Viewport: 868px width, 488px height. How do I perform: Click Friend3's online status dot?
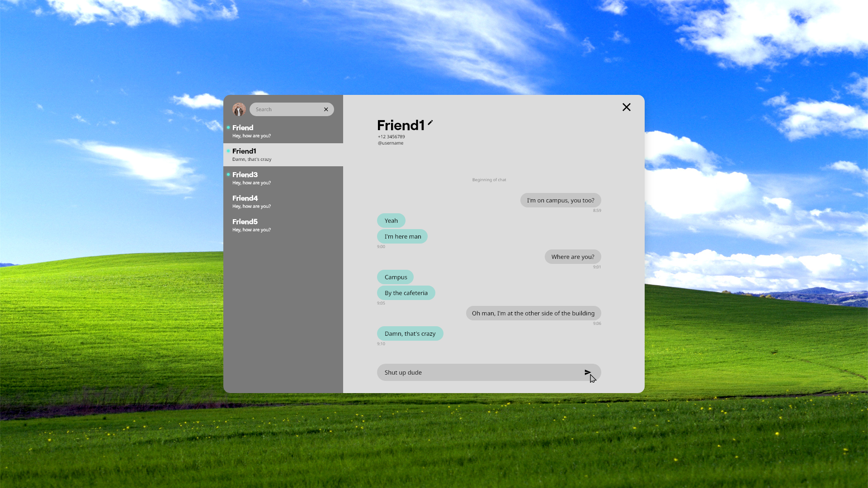click(x=228, y=174)
